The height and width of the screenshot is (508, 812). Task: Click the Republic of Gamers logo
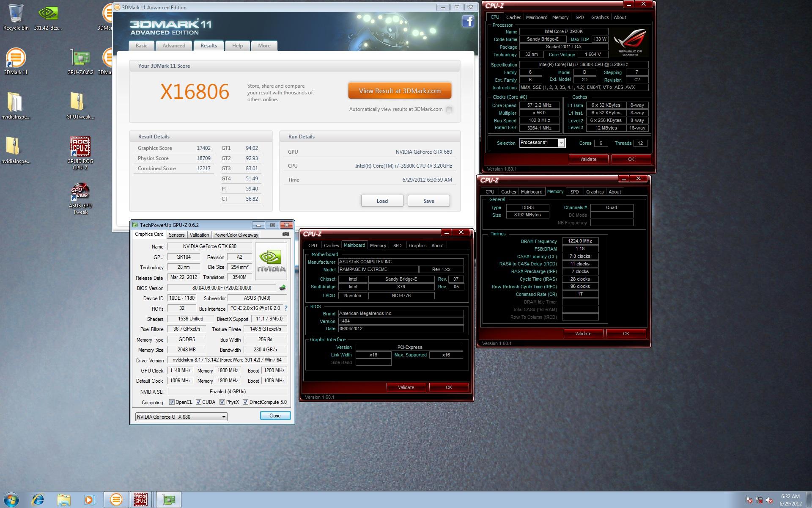[x=630, y=42]
